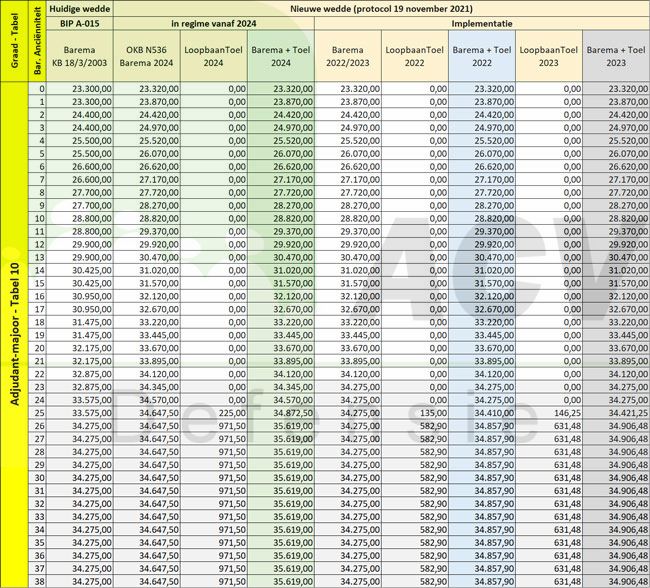Image resolution: width=650 pixels, height=588 pixels.
Task: Click the 'Implementatie' header cell
Action: pyautogui.click(x=482, y=23)
